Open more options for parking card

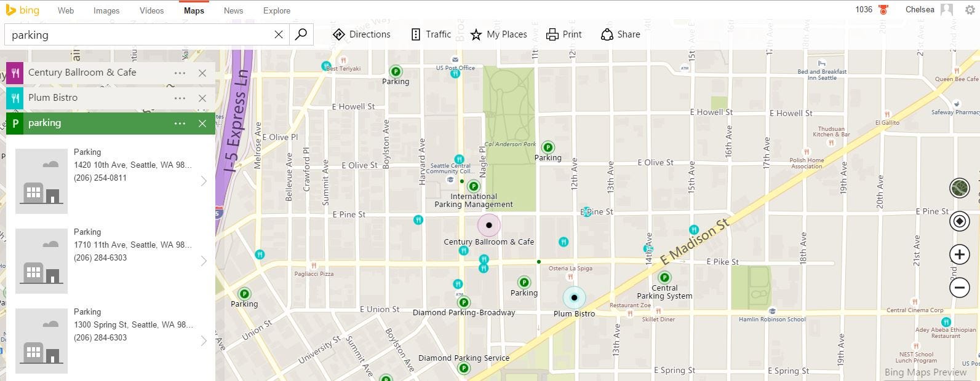[x=180, y=124]
